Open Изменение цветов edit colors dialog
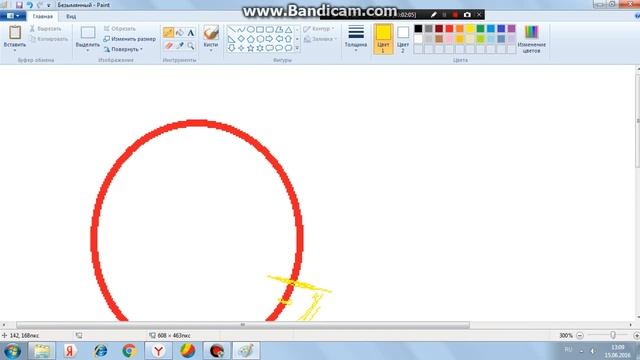The height and width of the screenshot is (360, 640). click(531, 39)
